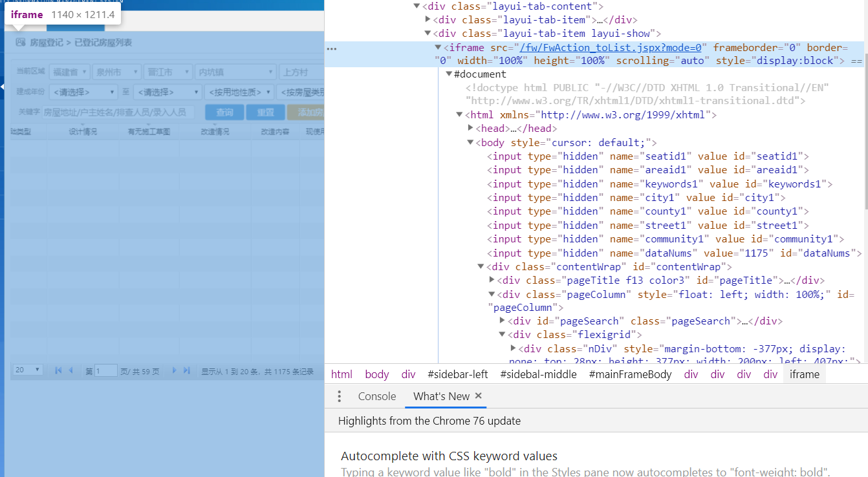
Task: Select the hidden input city1 row
Action: (x=636, y=198)
